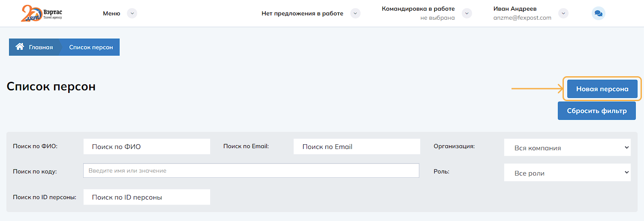Click the Нет предложения в работе label
The image size is (644, 221).
(302, 13)
